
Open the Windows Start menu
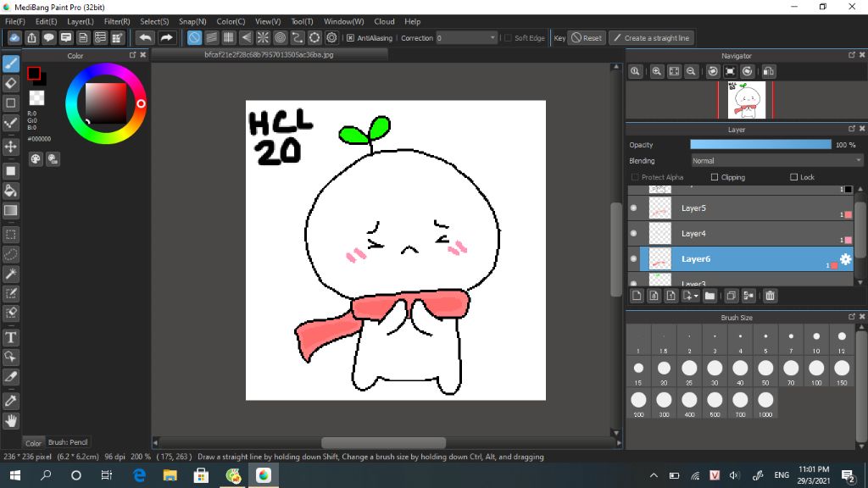[x=15, y=475]
